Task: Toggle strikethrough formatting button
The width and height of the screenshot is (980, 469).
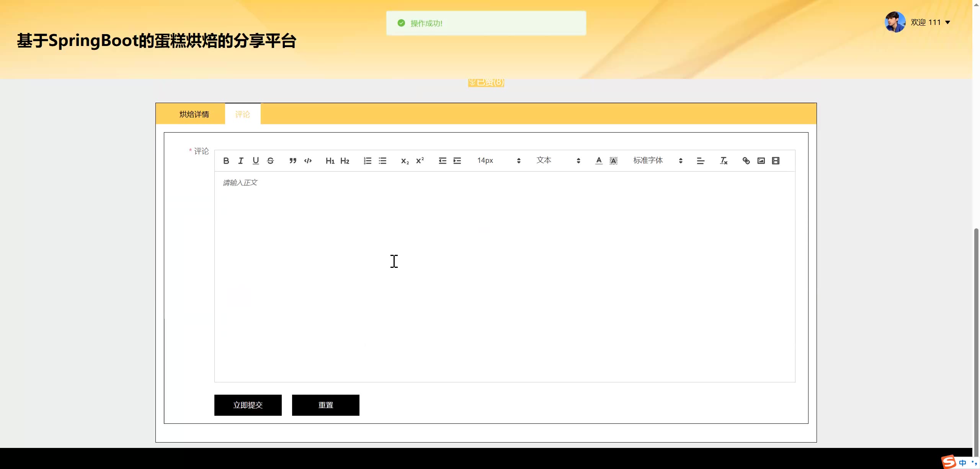Action: 270,161
